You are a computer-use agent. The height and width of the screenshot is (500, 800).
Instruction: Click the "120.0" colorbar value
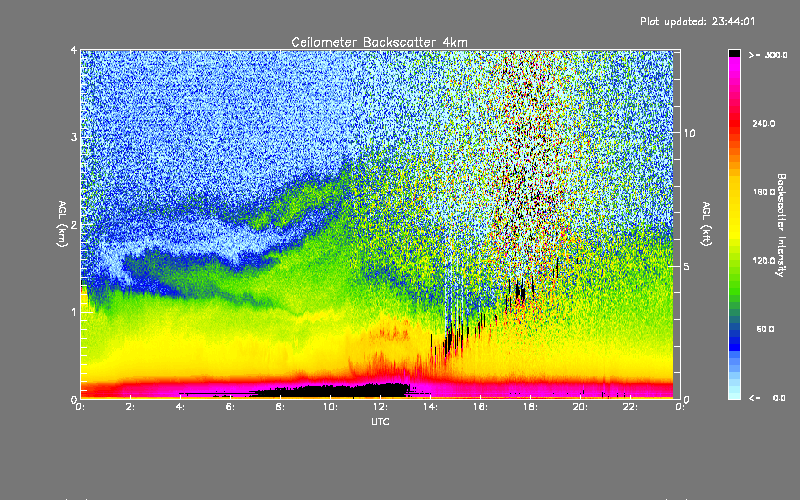coord(764,261)
